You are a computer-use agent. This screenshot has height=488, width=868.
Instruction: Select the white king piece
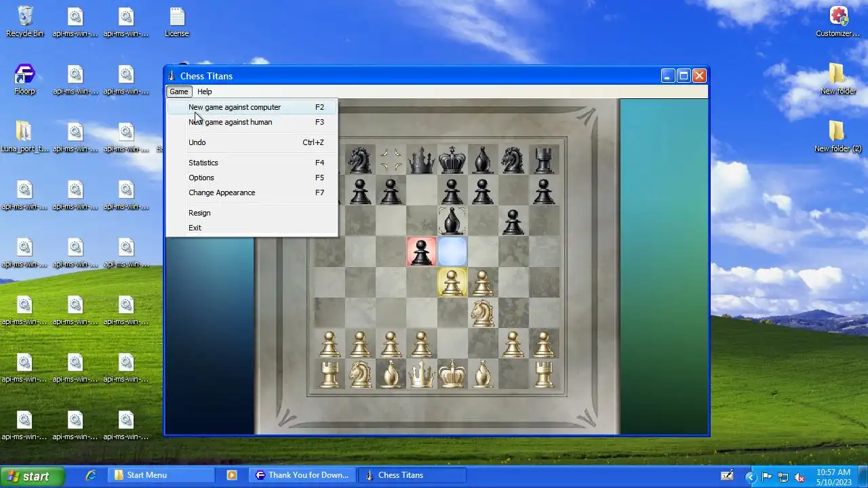[452, 374]
